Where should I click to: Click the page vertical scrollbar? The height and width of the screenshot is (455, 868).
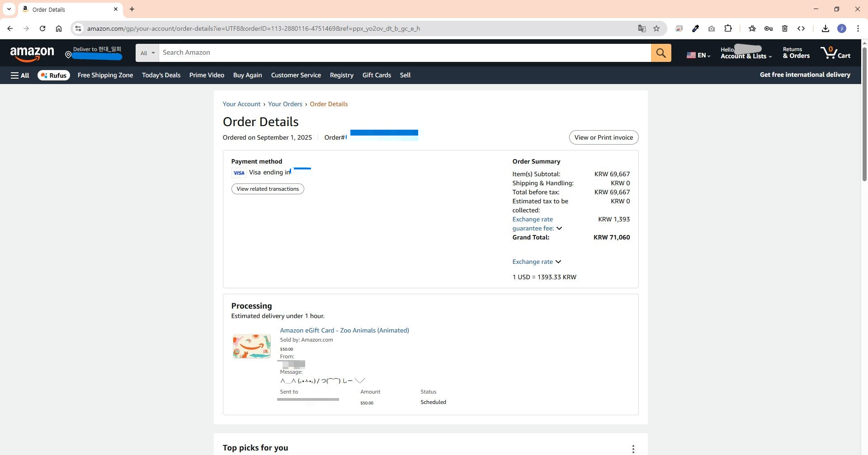pyautogui.click(x=864, y=114)
